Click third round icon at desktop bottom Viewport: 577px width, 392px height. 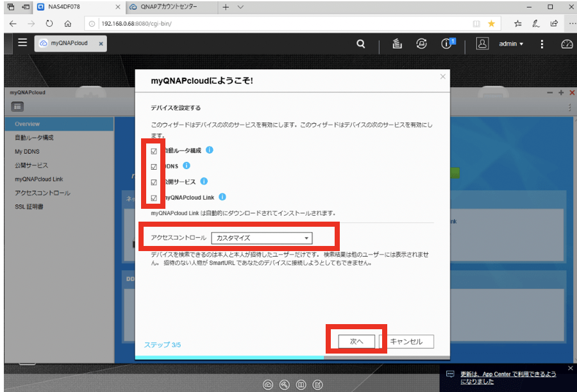tap(301, 385)
